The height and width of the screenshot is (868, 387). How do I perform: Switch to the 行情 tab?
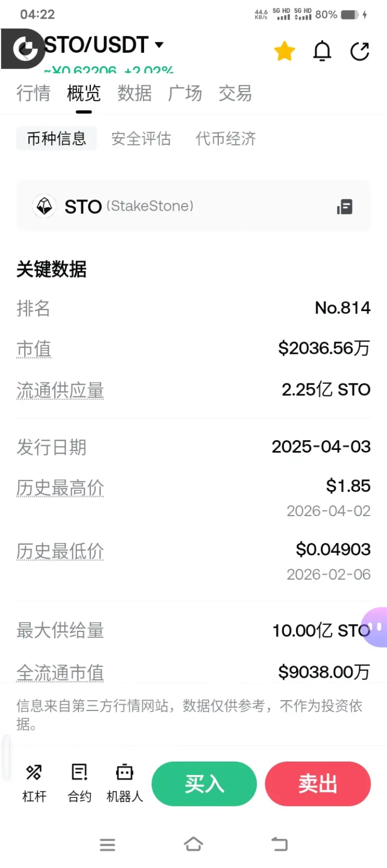[x=34, y=93]
